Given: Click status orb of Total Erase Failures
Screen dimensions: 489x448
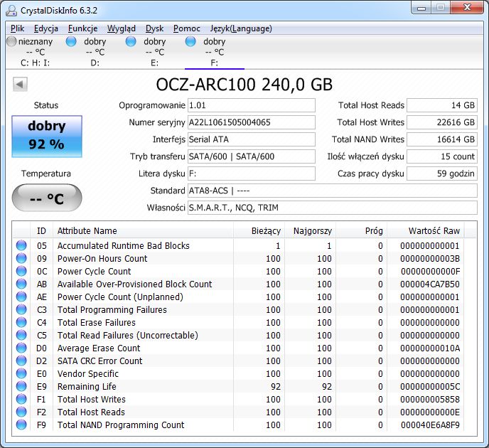Looking at the screenshot, I should tap(21, 322).
